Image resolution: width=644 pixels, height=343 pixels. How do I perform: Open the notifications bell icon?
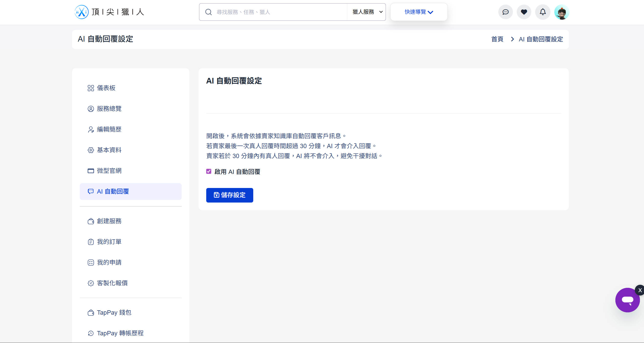pos(543,12)
